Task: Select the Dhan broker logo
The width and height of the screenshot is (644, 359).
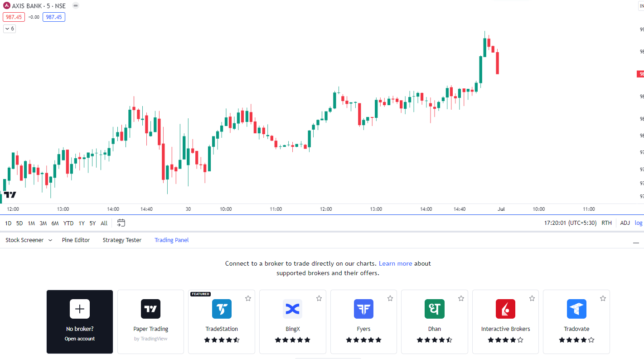Action: click(435, 309)
